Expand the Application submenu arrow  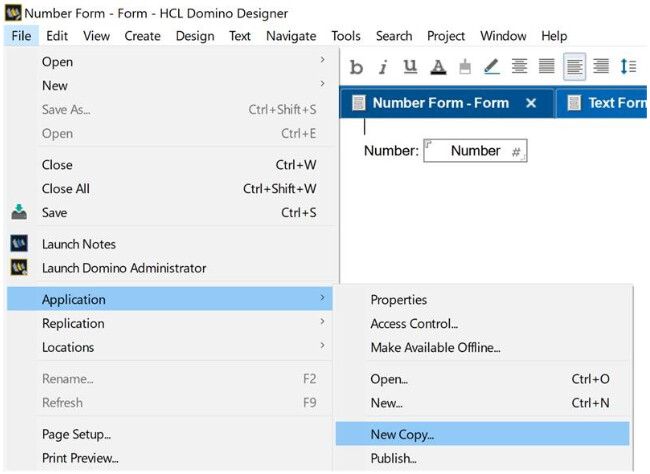pyautogui.click(x=322, y=298)
